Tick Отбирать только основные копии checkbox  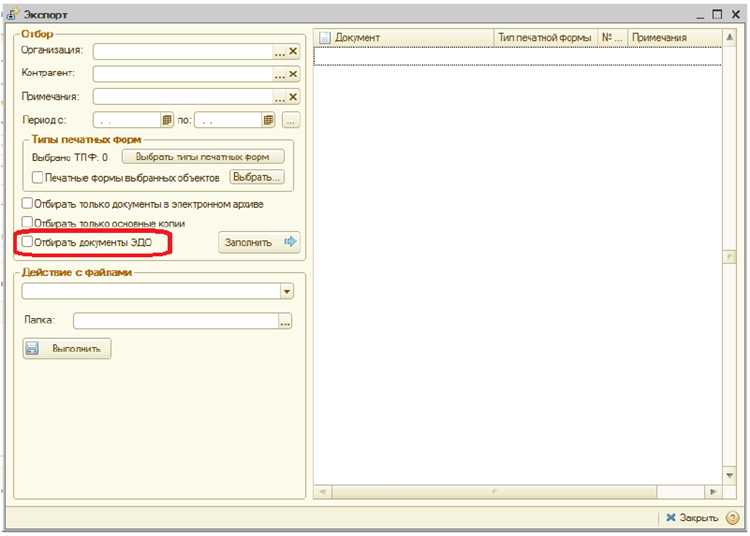(27, 222)
